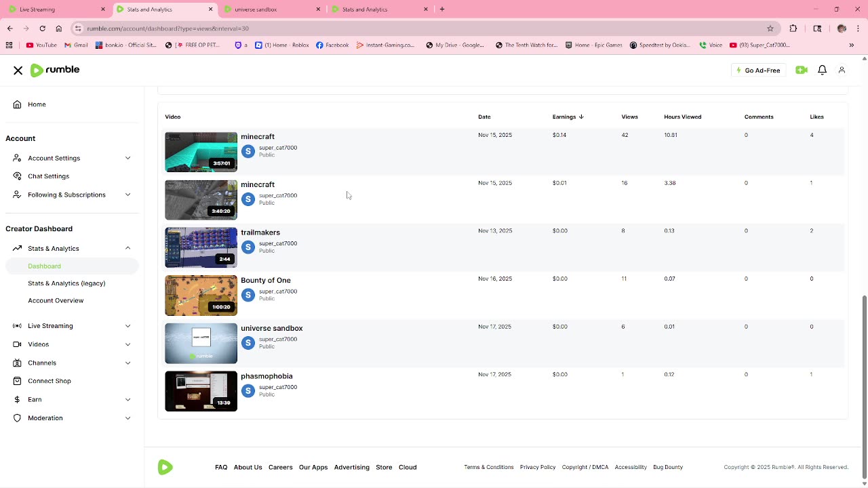Expand Earn section
Viewport: 868px width, 488px height.
coord(72,399)
